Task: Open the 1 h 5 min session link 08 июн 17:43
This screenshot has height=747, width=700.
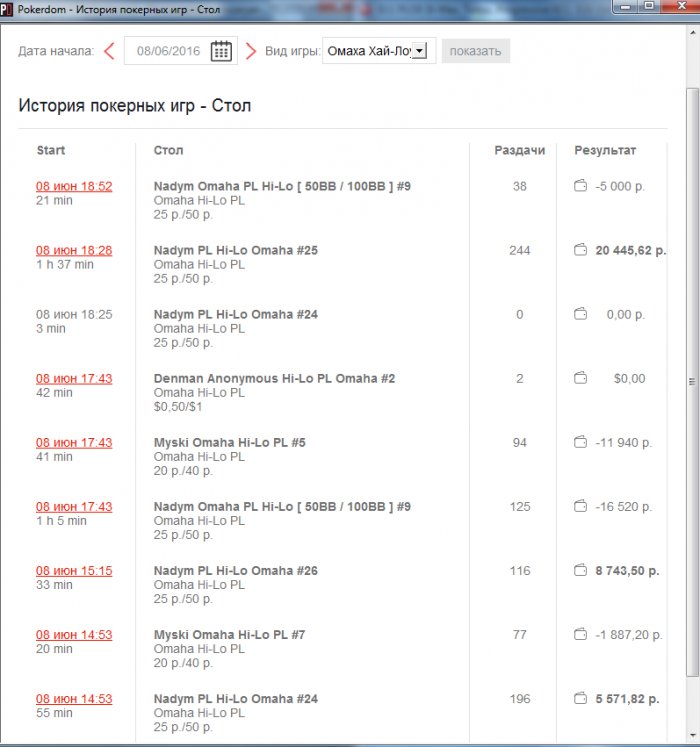Action: [74, 506]
